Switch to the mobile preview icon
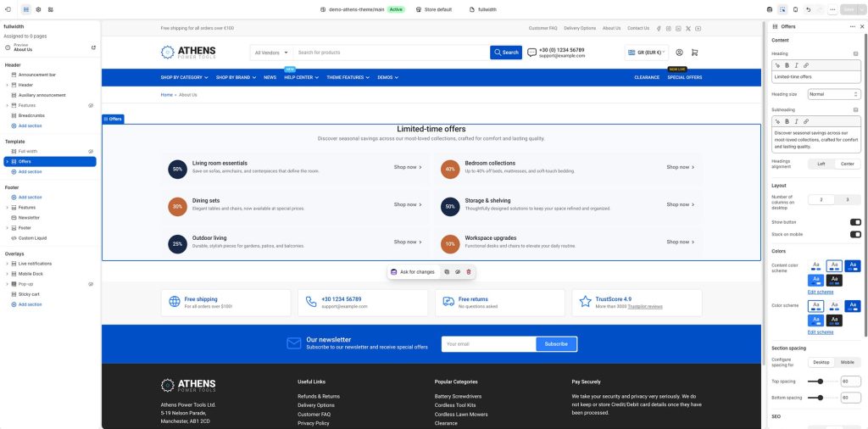 [x=795, y=9]
